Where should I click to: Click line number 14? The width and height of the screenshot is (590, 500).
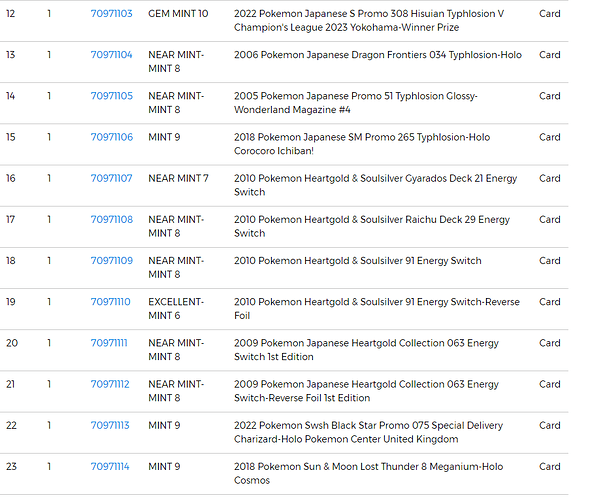(11, 96)
